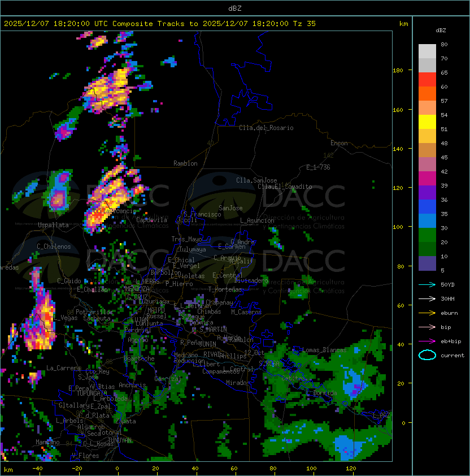Image resolution: width=470 pixels, height=476 pixels.
Task: Click the 'eb+bip' legend label
Action: click(x=451, y=341)
